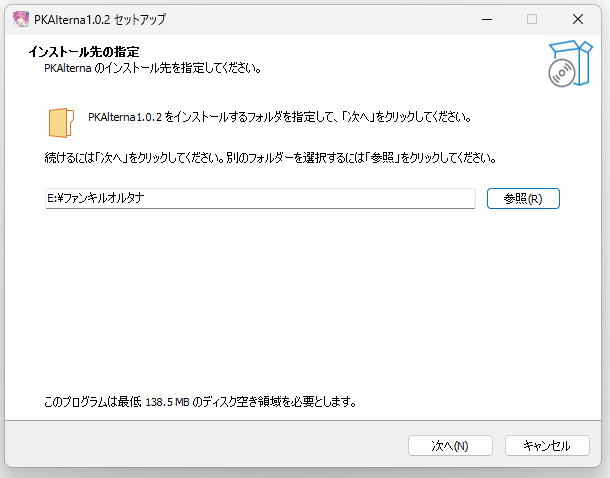Click the PKAlterna1.0.2 セットアップ title text
This screenshot has height=478, width=610.
[100, 19]
